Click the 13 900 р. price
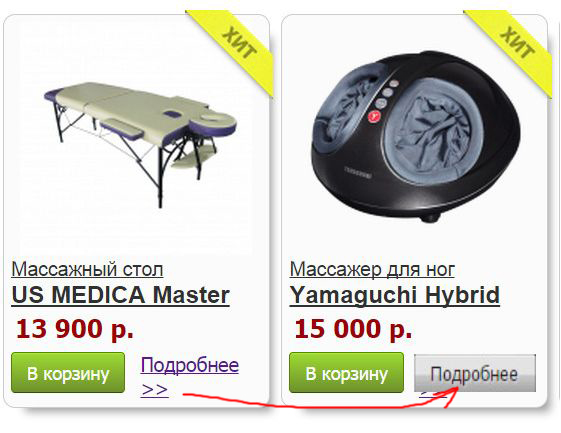This screenshot has width=561, height=433. [x=75, y=329]
